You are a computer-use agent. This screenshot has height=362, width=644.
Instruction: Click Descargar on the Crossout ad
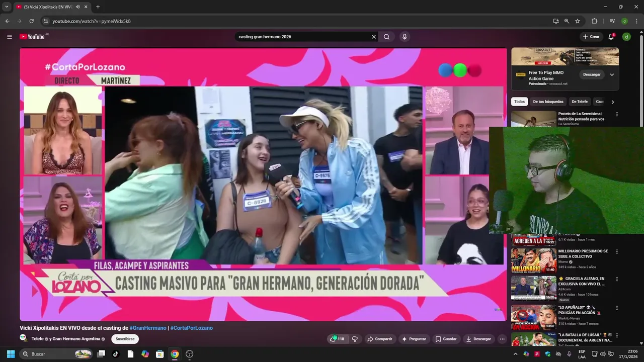pos(592,74)
